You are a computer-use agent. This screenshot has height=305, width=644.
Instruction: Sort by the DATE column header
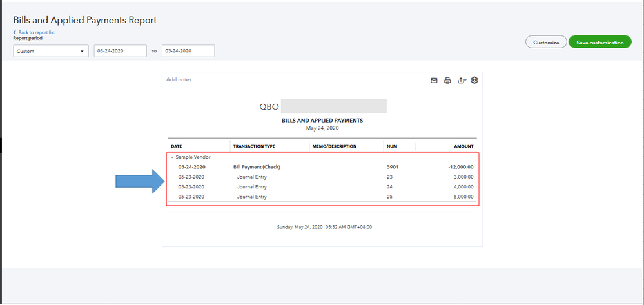[x=176, y=146]
